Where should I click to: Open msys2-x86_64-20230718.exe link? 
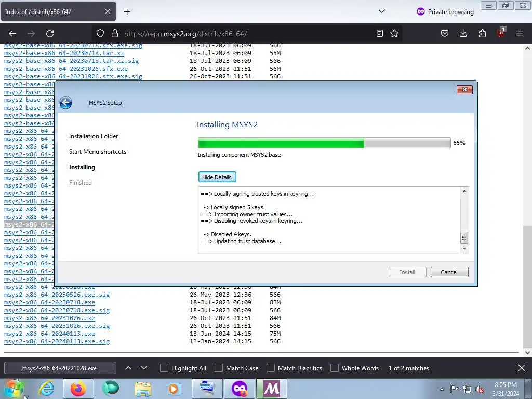[x=49, y=302]
